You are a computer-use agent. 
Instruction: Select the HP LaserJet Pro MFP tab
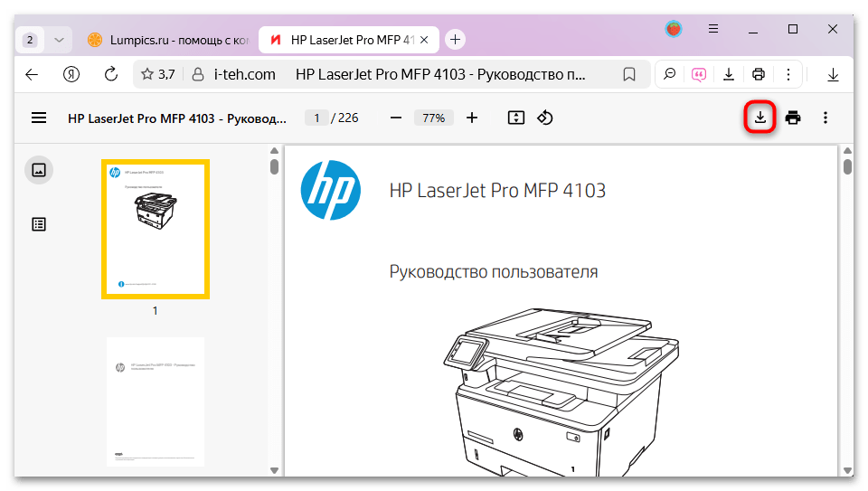(349, 40)
